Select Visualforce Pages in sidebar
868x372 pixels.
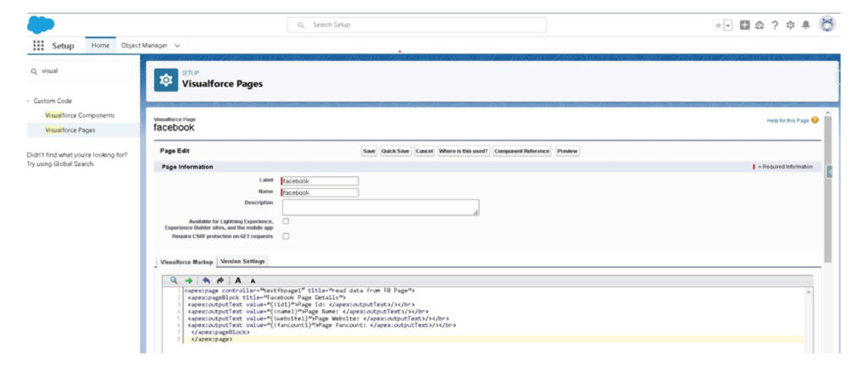click(70, 130)
